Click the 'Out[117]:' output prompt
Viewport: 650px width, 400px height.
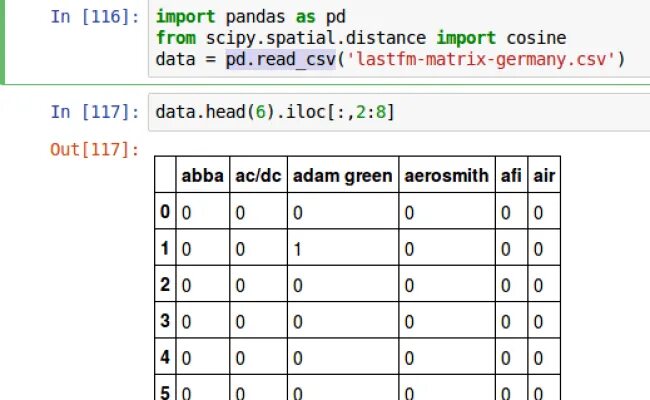(95, 149)
